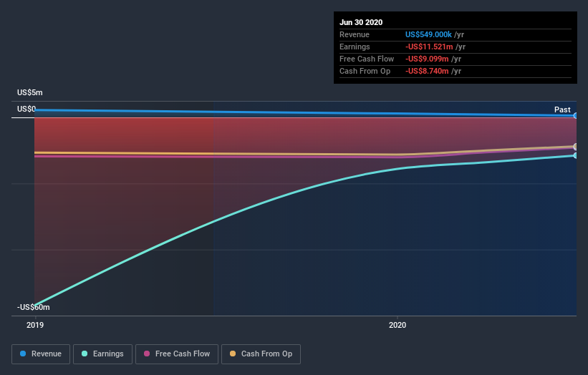Click the Revenue row label in tooltip
588x375 pixels.
tap(355, 34)
